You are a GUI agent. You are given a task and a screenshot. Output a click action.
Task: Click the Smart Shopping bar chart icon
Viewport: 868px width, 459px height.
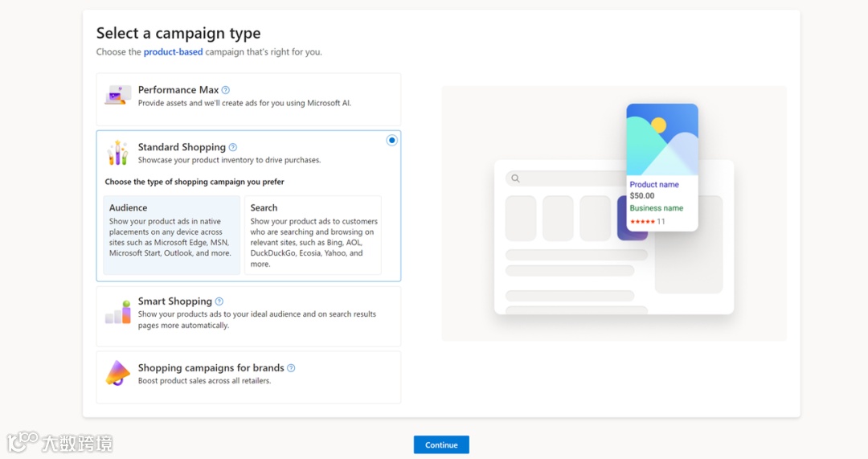[x=118, y=312]
